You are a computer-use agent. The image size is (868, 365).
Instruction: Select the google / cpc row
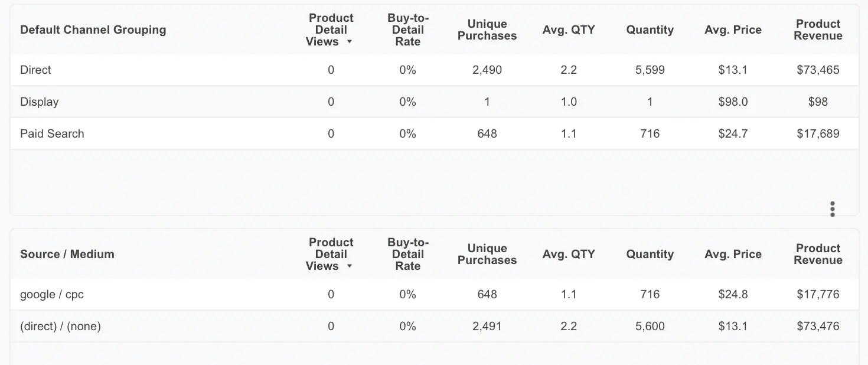tap(435, 295)
